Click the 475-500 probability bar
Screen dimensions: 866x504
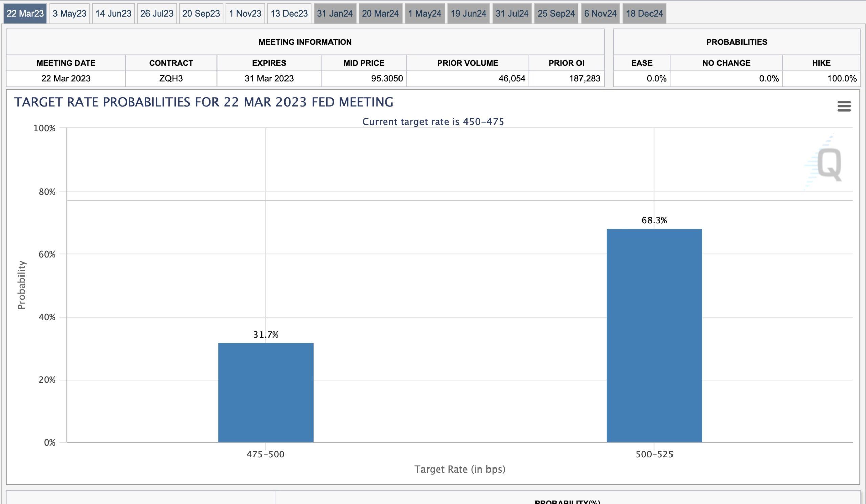coord(266,392)
